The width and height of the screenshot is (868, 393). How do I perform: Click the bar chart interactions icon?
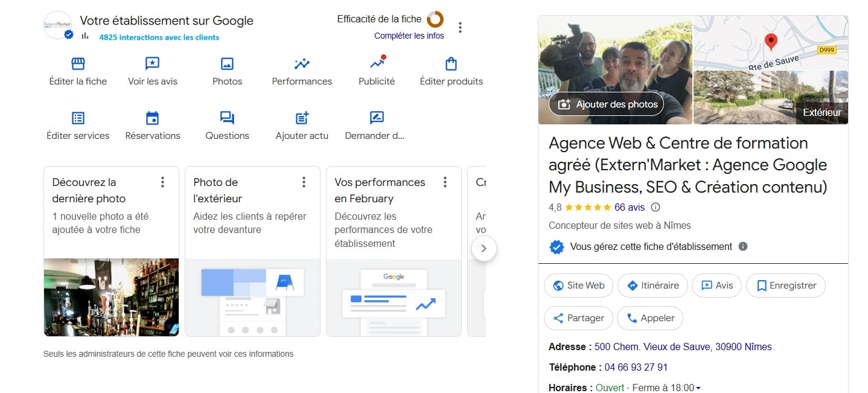(x=85, y=36)
